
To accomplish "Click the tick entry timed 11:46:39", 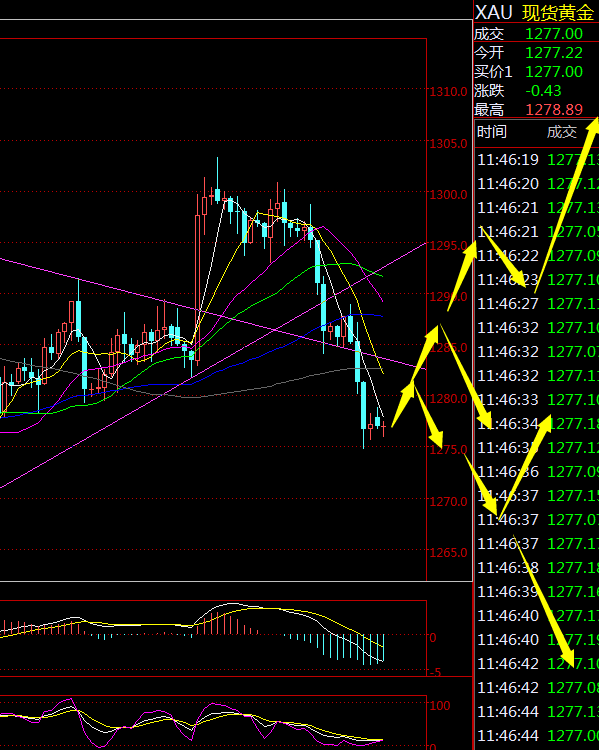I will tap(538, 592).
